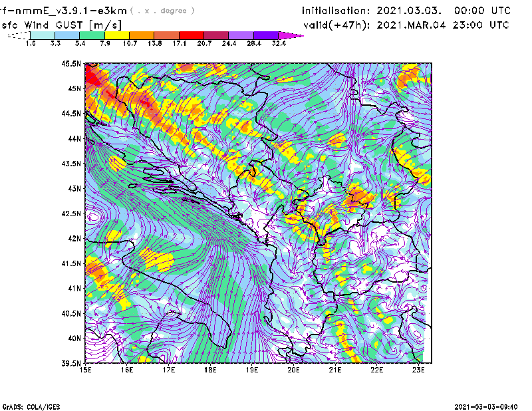The width and height of the screenshot is (532, 411).
Task: Click the 'initialisation:' label
Action: point(336,11)
